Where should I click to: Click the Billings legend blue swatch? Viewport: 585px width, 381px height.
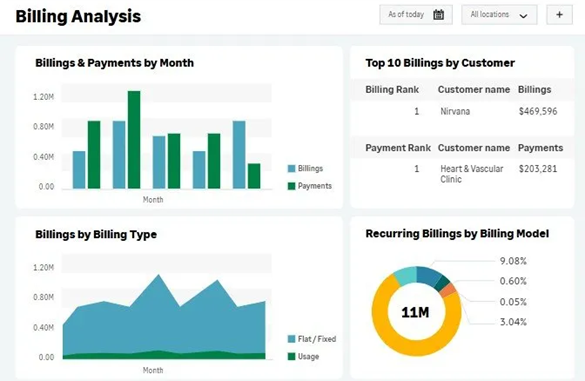pos(291,169)
